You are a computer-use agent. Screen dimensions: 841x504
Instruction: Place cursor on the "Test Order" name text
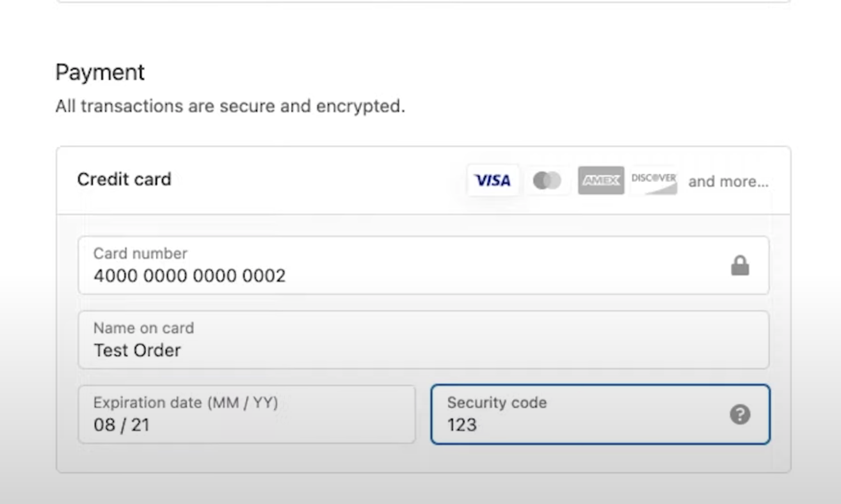137,350
